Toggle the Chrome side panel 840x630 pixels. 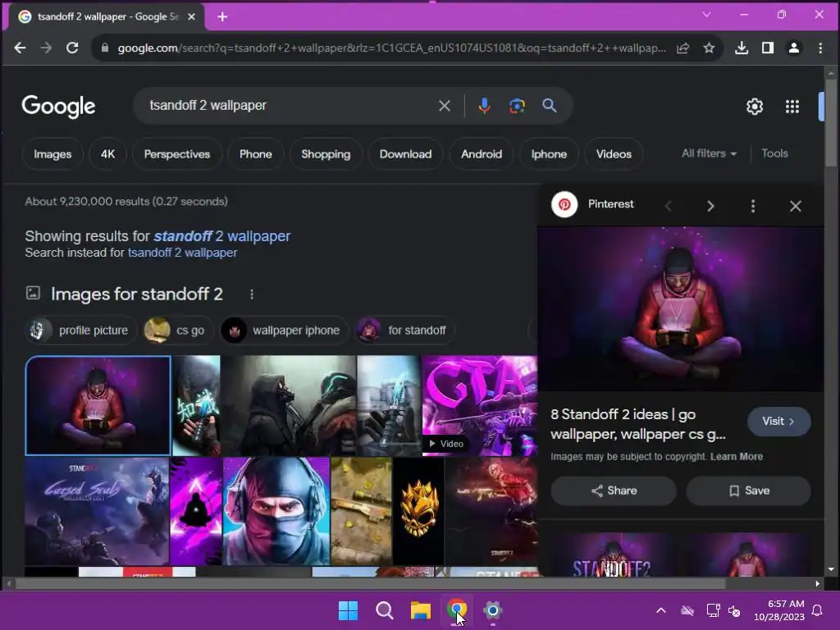tap(768, 48)
